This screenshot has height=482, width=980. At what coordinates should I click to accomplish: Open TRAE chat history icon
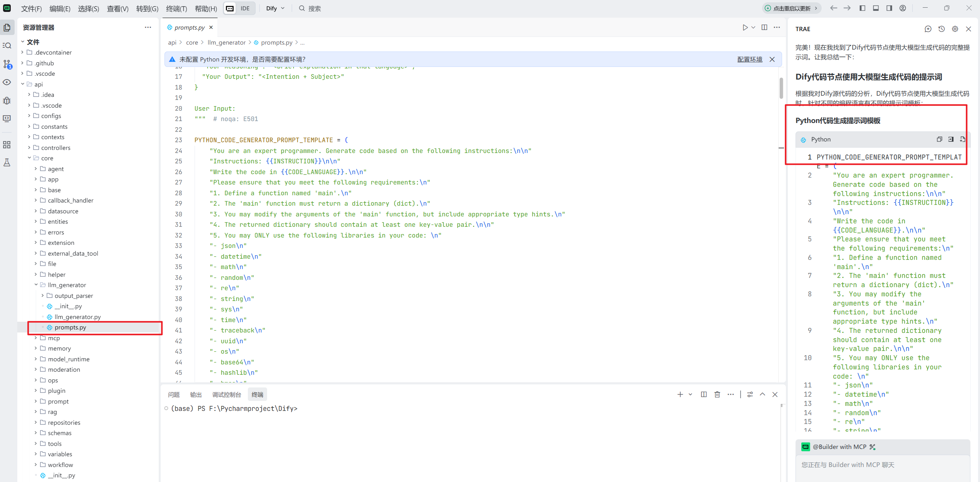(x=941, y=29)
